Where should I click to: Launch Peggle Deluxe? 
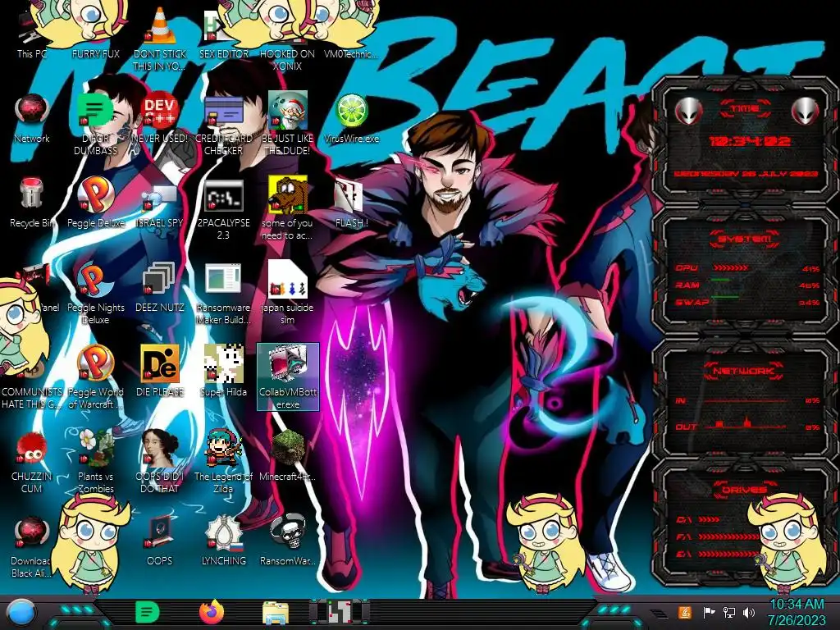[x=96, y=203]
